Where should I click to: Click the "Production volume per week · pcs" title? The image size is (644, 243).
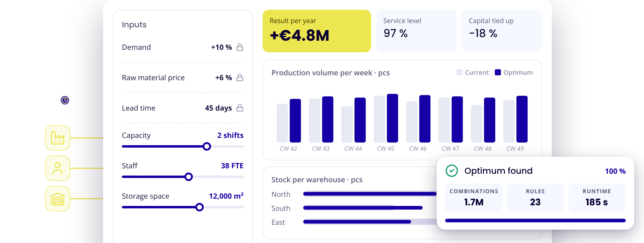tap(330, 73)
